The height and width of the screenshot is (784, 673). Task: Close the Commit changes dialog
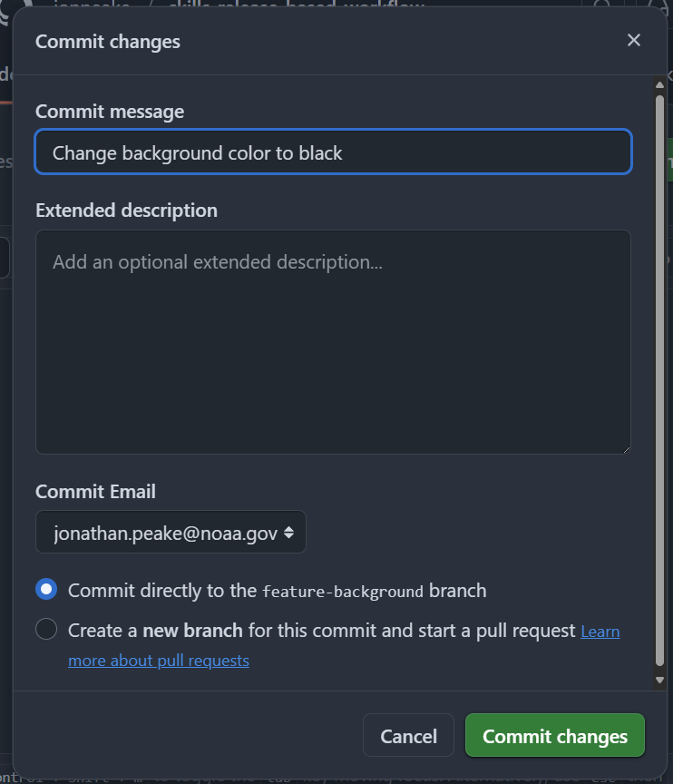click(633, 40)
